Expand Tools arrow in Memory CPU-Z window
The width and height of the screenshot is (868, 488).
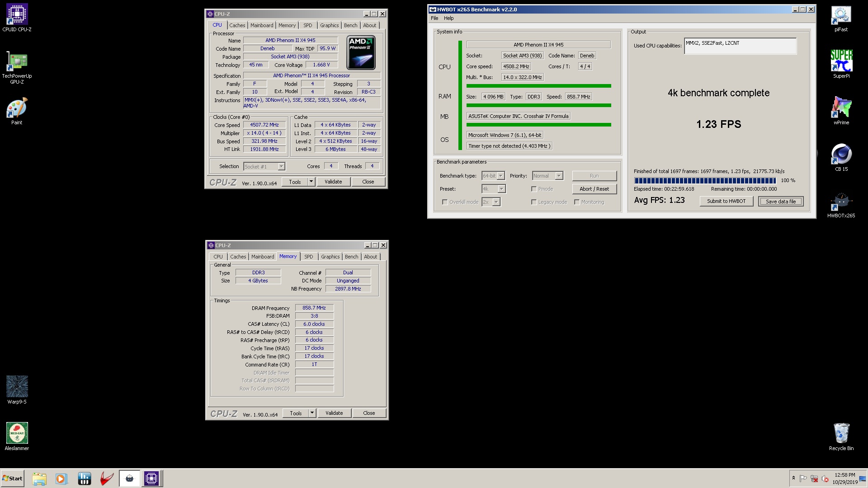(312, 413)
